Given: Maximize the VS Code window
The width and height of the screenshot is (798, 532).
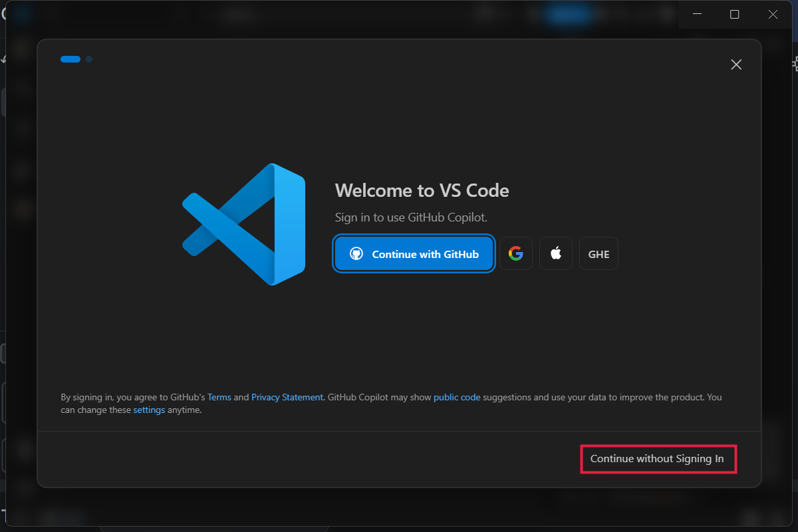Looking at the screenshot, I should 735,14.
